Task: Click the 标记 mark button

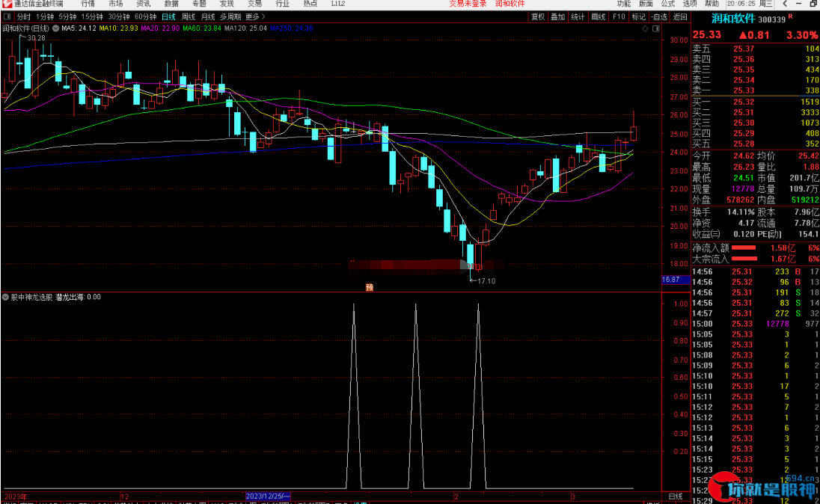Action: pyautogui.click(x=638, y=16)
